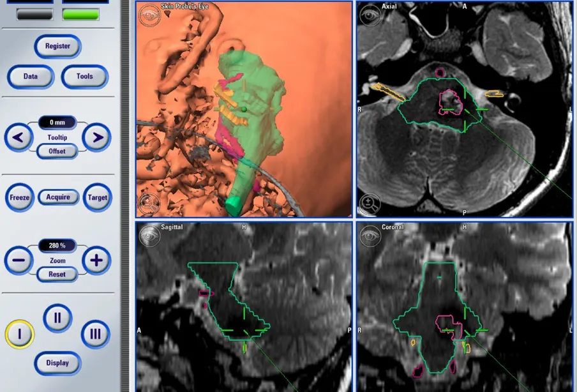This screenshot has height=392, width=577.
Task: Decrease tooltip offset with left arrow
Action: [x=19, y=137]
